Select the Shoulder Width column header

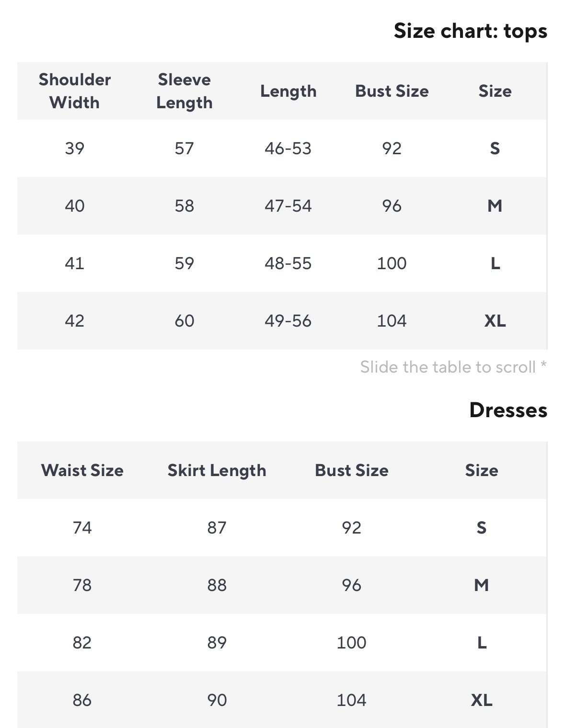[75, 91]
